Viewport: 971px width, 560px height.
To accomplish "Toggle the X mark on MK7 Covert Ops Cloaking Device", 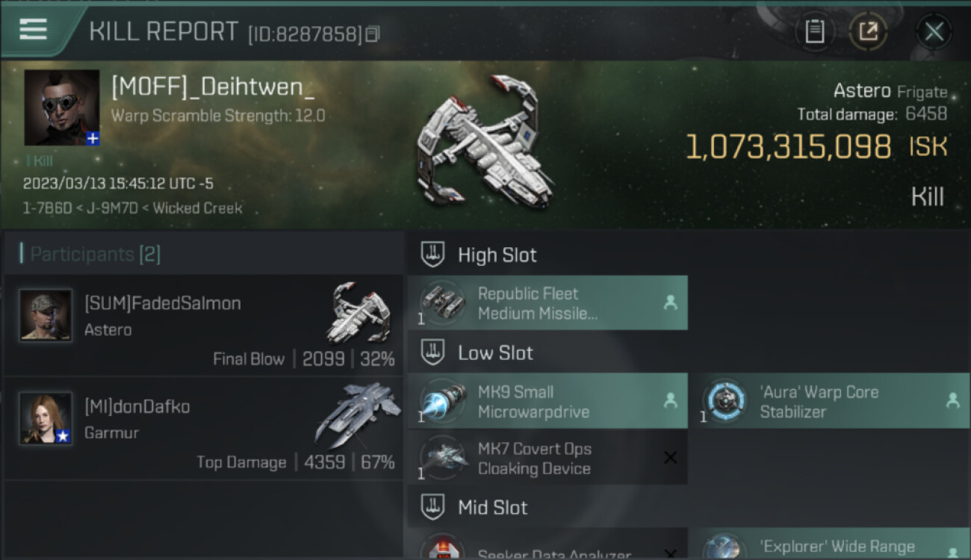I will (x=670, y=458).
